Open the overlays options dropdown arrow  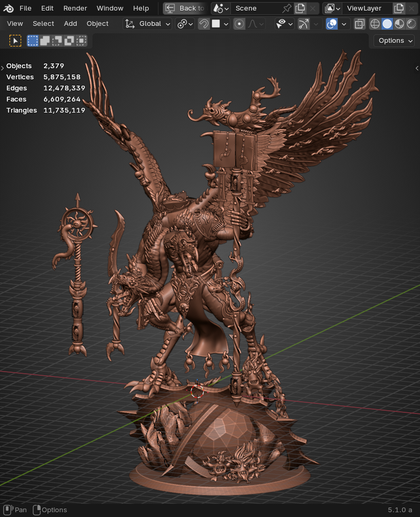pos(343,24)
